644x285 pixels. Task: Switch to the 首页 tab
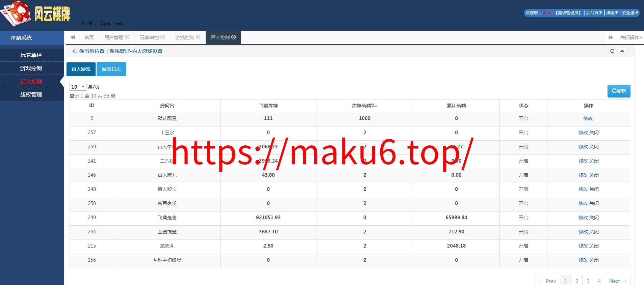[89, 37]
